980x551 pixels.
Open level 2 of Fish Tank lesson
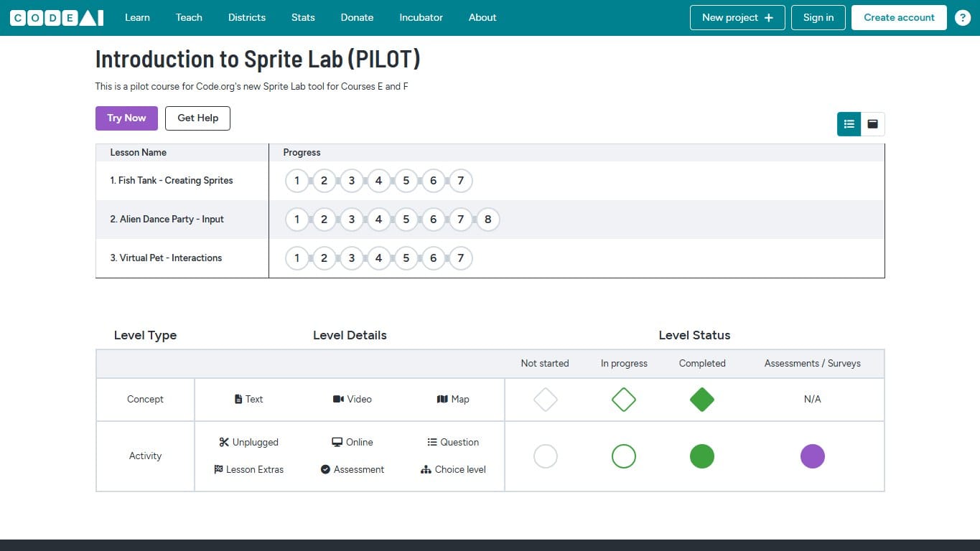pyautogui.click(x=325, y=181)
